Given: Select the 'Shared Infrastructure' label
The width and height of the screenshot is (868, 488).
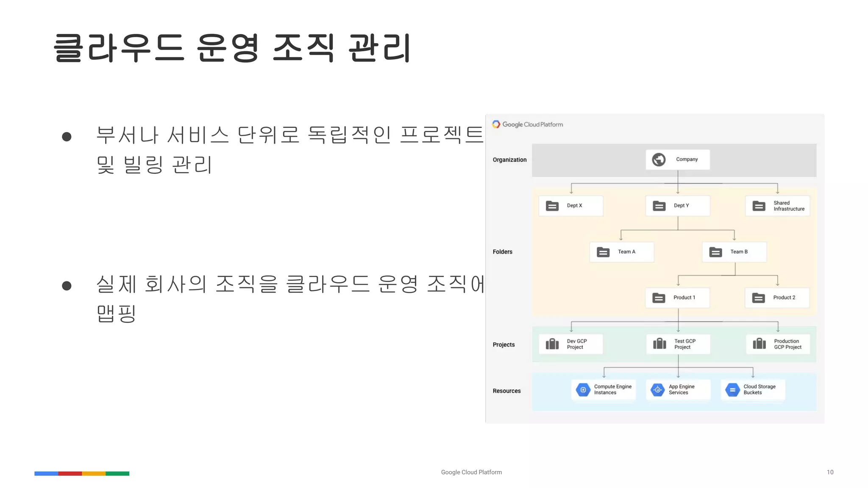Looking at the screenshot, I should pos(789,206).
